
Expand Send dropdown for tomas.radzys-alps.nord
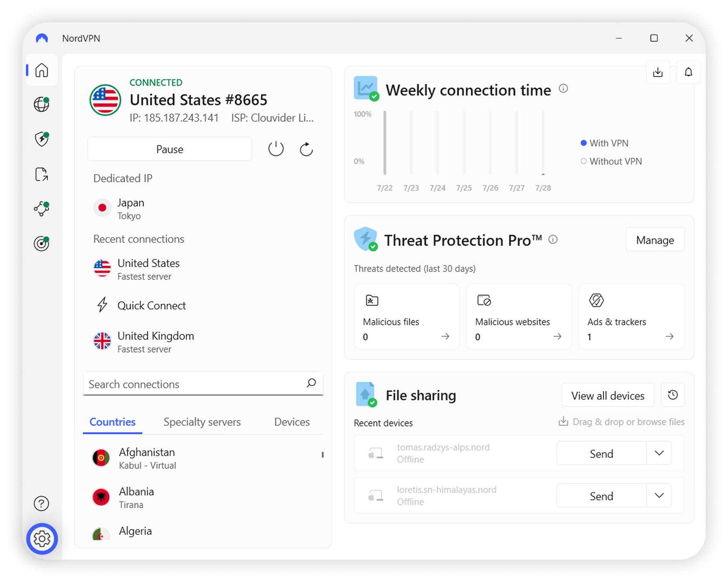pos(659,453)
